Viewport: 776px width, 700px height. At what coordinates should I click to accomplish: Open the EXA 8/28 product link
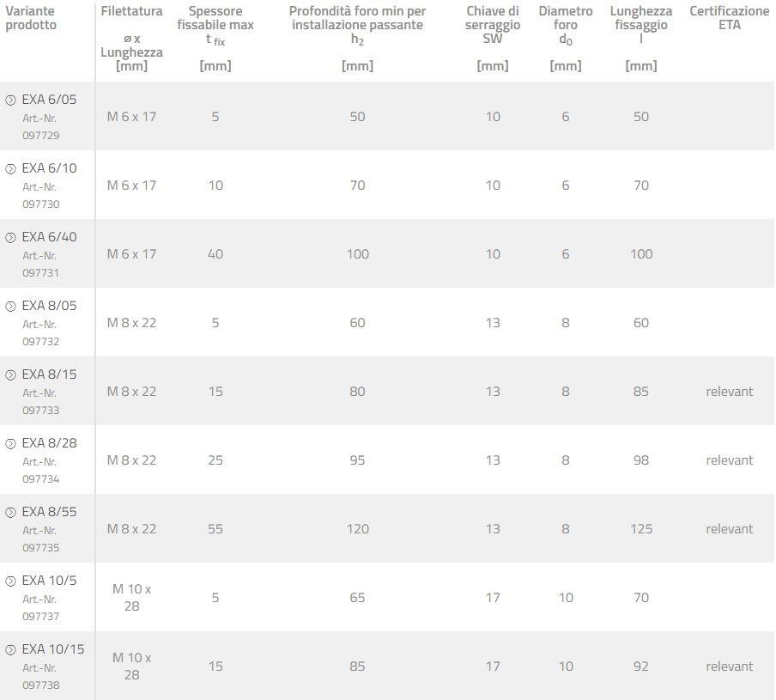pyautogui.click(x=49, y=443)
